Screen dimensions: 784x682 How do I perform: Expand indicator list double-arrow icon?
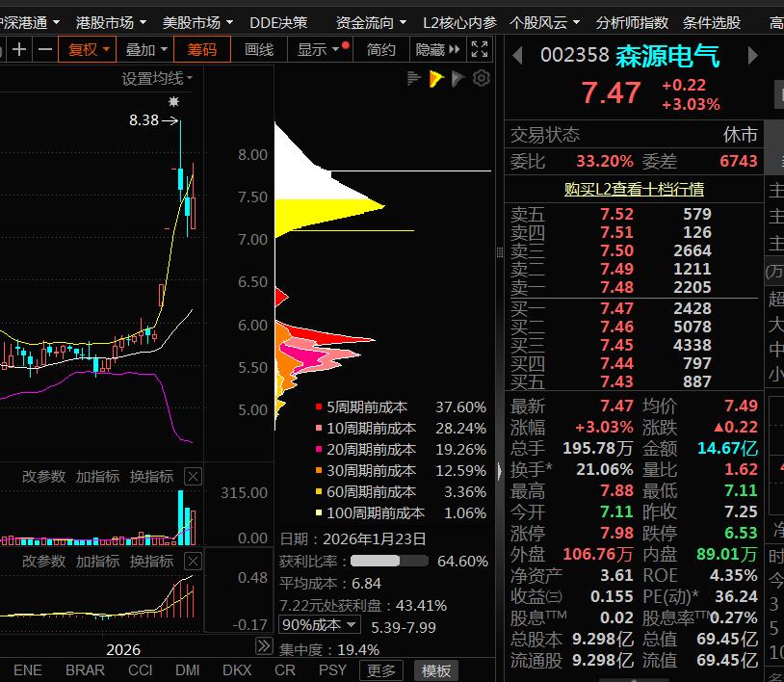264,645
